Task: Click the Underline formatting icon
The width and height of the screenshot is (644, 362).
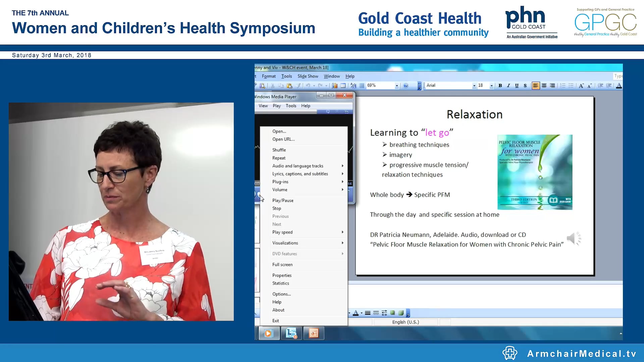Action: 517,85
